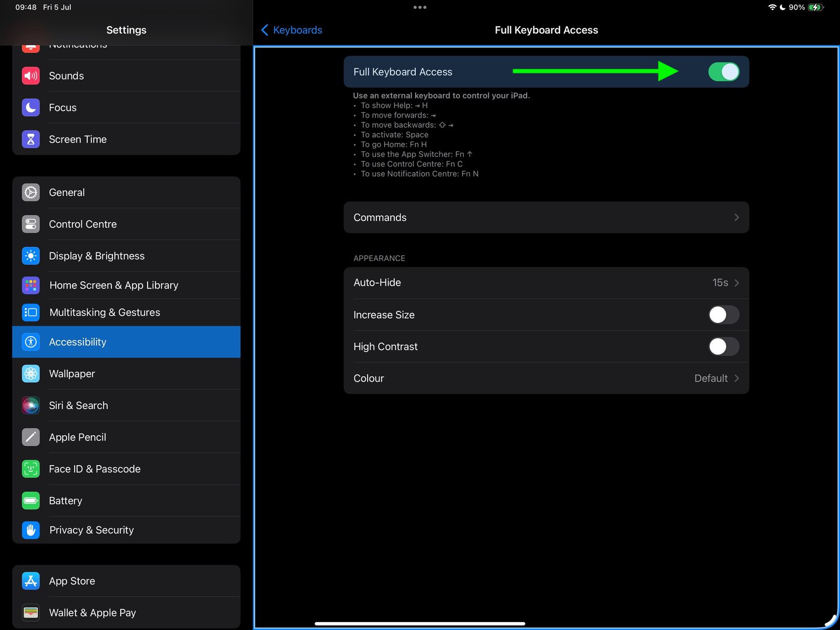Select the Siri & Search icon
Screen dimensions: 840x630
pyautogui.click(x=30, y=405)
